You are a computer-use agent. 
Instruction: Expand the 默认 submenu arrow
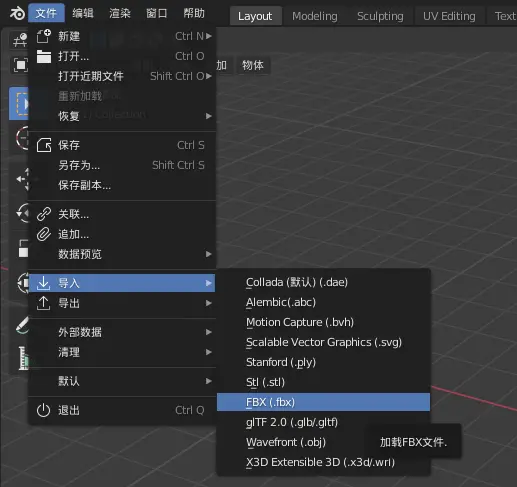[209, 381]
